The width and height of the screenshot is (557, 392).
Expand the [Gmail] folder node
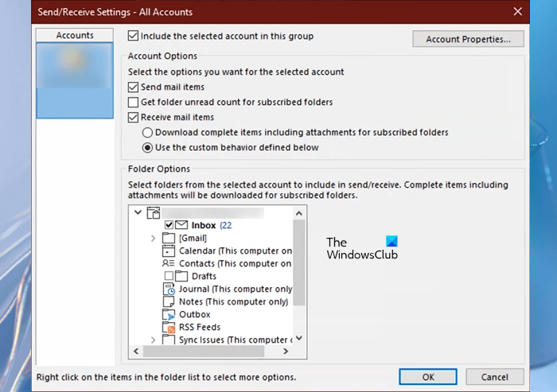pos(153,238)
